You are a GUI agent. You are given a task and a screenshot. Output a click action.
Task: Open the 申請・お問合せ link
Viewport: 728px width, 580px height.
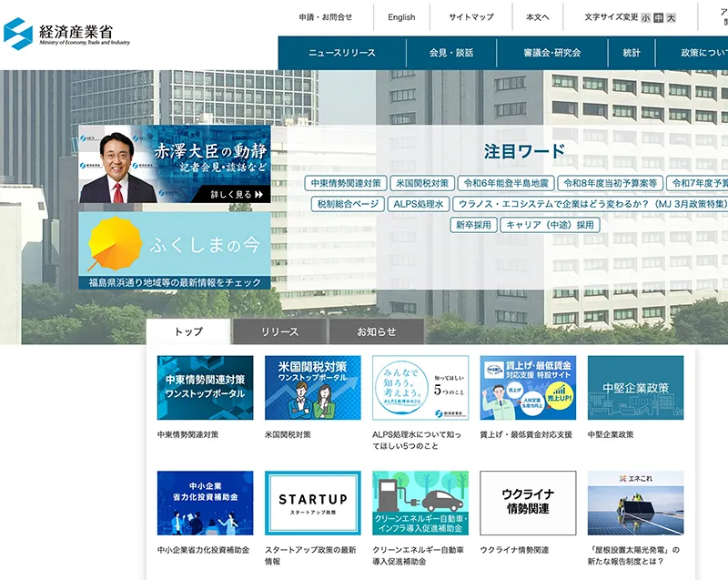pos(326,17)
